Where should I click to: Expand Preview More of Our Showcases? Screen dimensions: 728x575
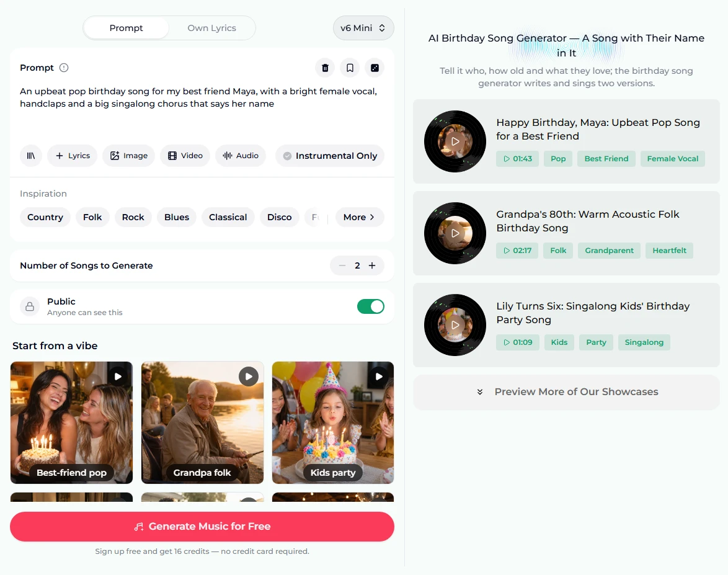[566, 392]
